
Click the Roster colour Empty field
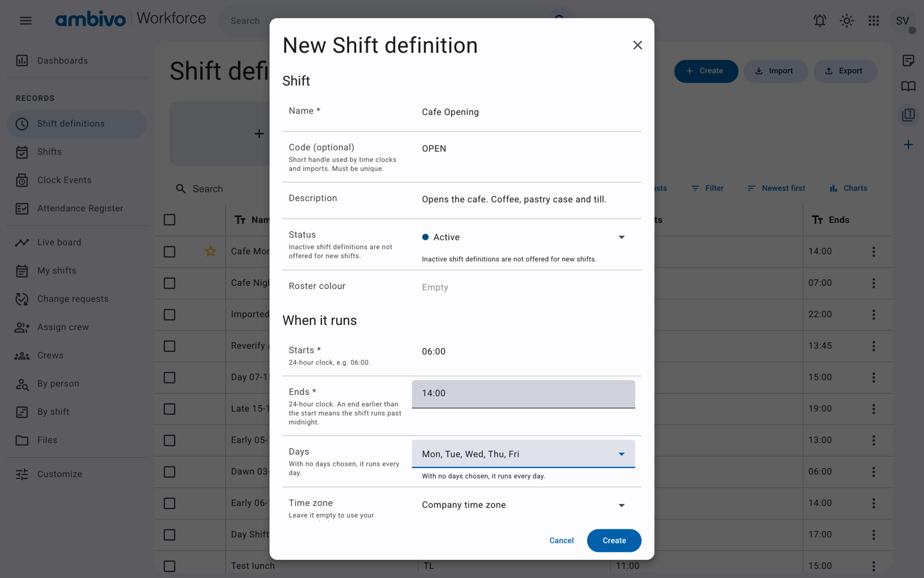pos(524,287)
